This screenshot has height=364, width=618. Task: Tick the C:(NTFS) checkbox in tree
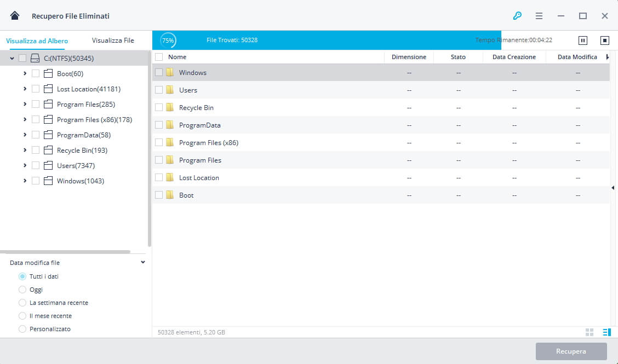[x=22, y=59]
